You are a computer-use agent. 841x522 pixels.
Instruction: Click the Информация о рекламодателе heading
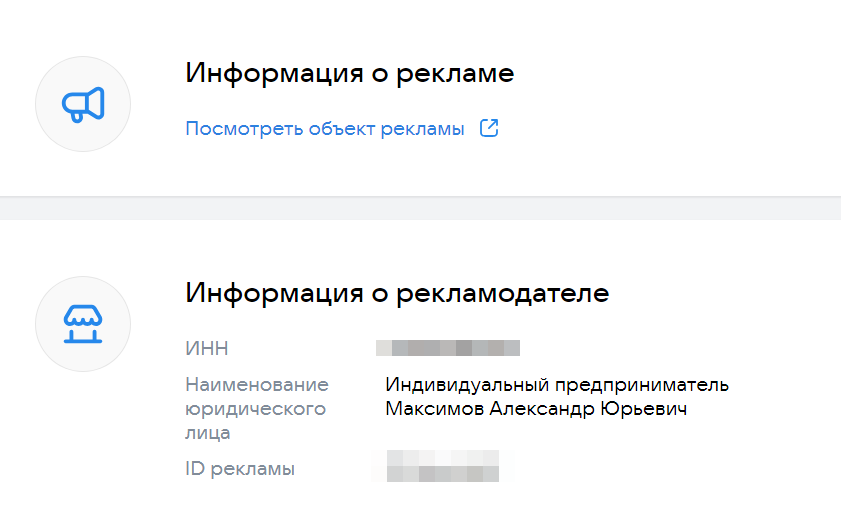coord(397,293)
